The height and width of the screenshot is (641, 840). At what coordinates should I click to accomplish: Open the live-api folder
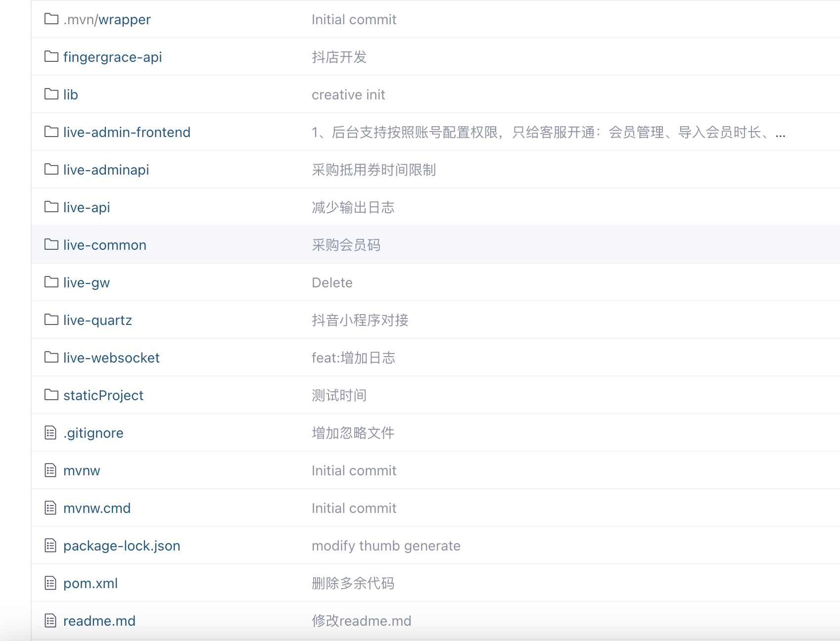[87, 208]
